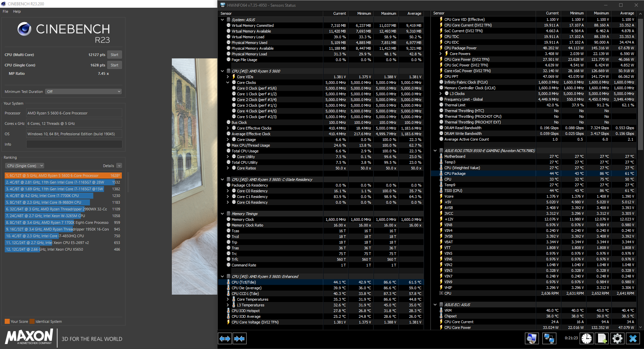This screenshot has width=644, height=349.
Task: Open the Cinebench Help menu
Action: 17,11
